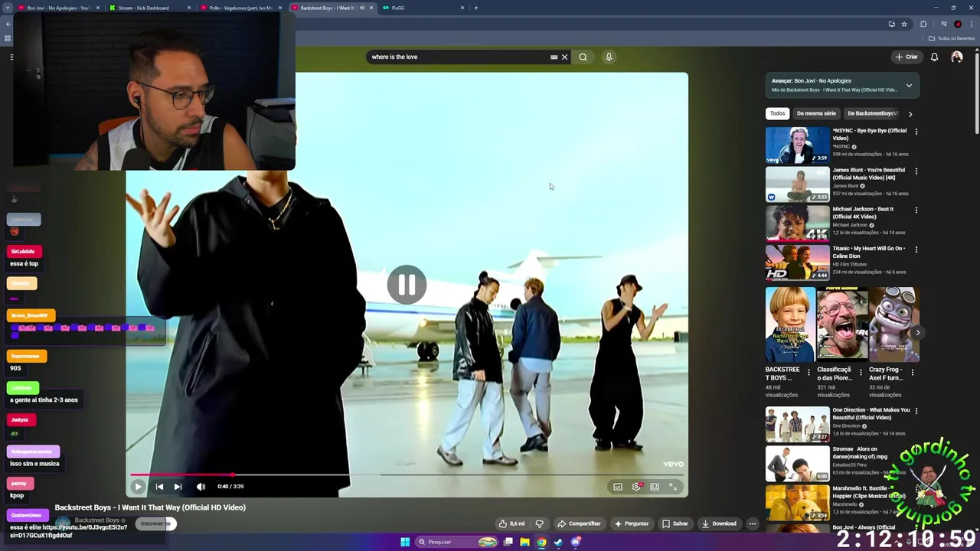The image size is (980, 551).
Task: Expand the 'Avançar: Bon Jovi' mix panel
Action: click(909, 85)
